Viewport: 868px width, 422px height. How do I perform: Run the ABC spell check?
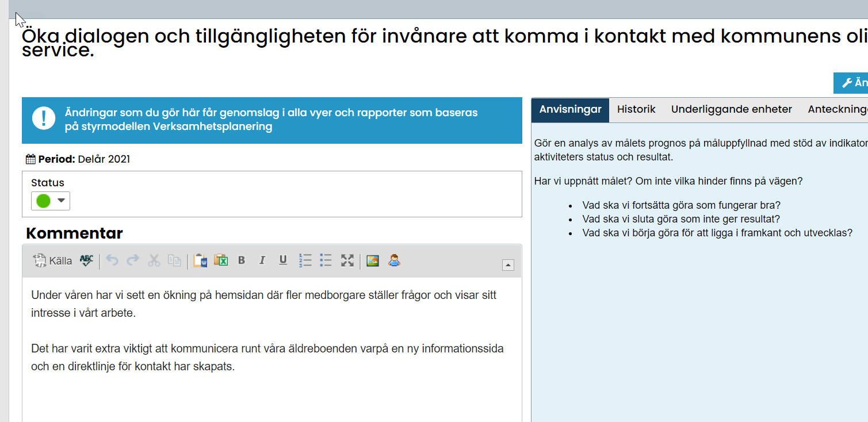[x=86, y=261]
